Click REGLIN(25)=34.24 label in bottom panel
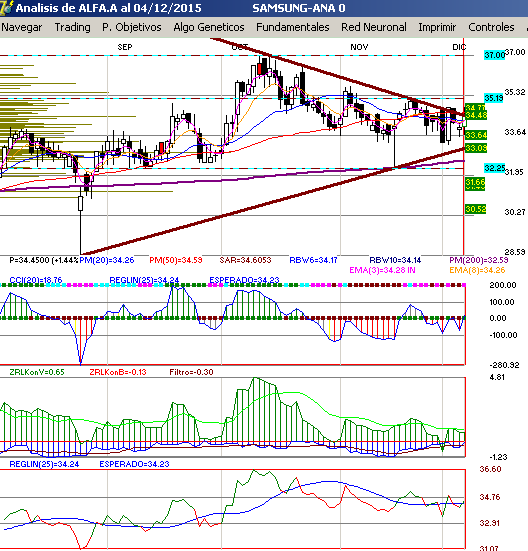The width and height of the screenshot is (528, 551). click(x=44, y=464)
